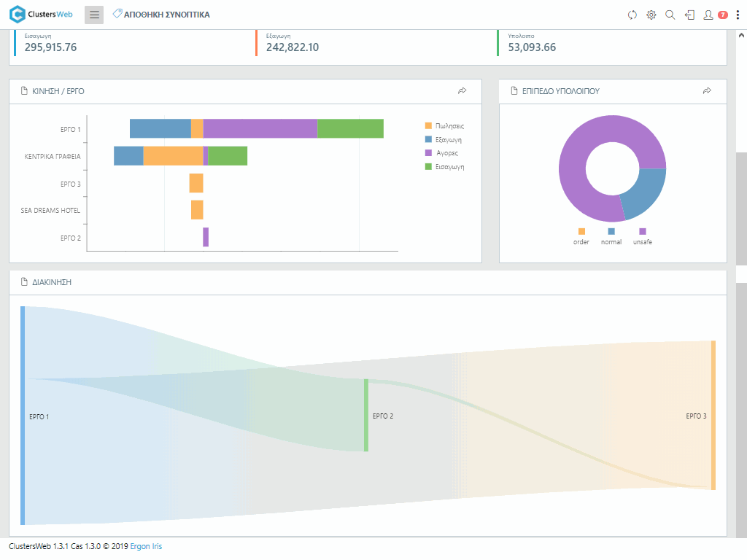Click the refresh icon in top bar
This screenshot has width=747, height=560.
click(632, 15)
